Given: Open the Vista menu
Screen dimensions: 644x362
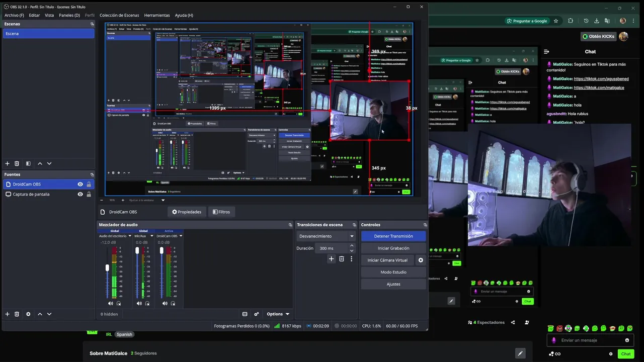Looking at the screenshot, I should pyautogui.click(x=49, y=15).
